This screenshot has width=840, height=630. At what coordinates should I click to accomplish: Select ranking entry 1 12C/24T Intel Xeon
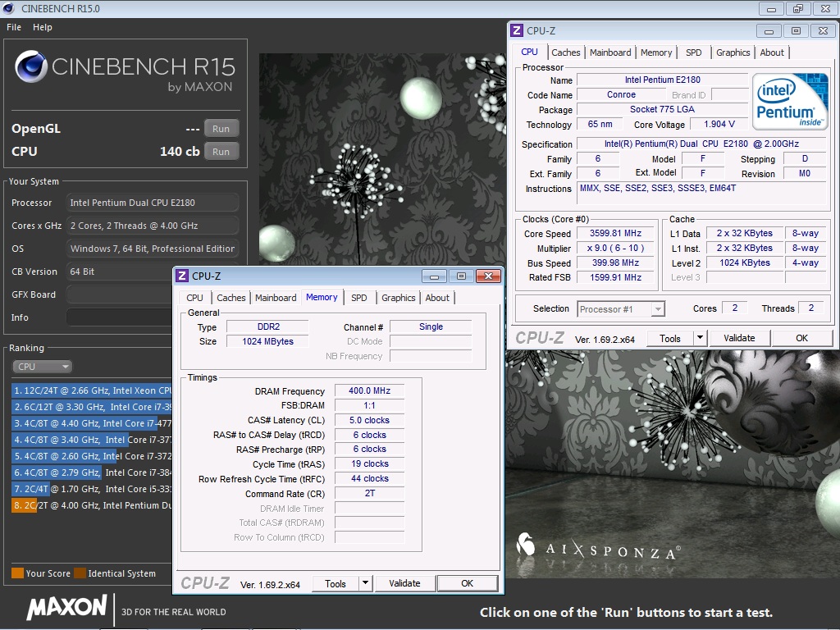coord(92,390)
